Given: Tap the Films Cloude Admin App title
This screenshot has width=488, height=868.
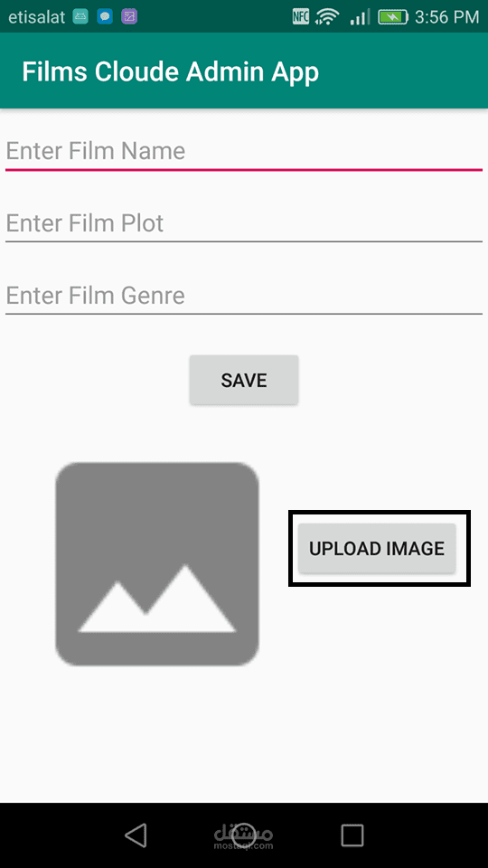Looking at the screenshot, I should [x=171, y=72].
